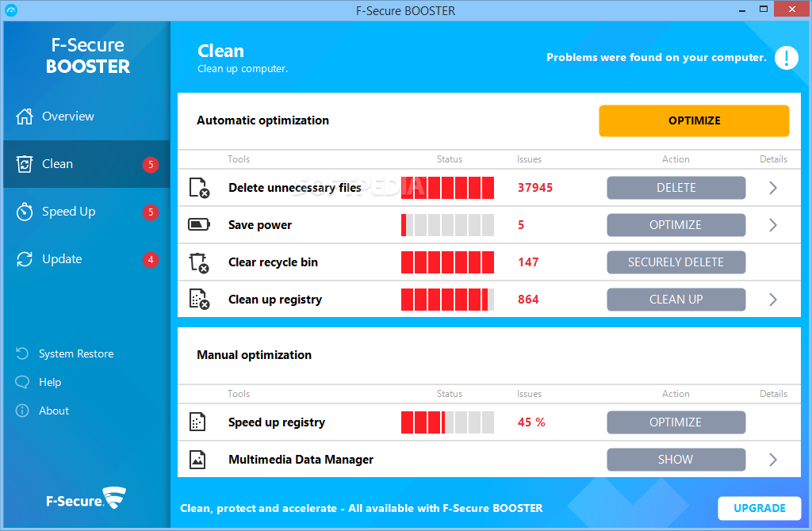Click the About info icon
Viewport: 812px width, 531px height.
point(22,411)
